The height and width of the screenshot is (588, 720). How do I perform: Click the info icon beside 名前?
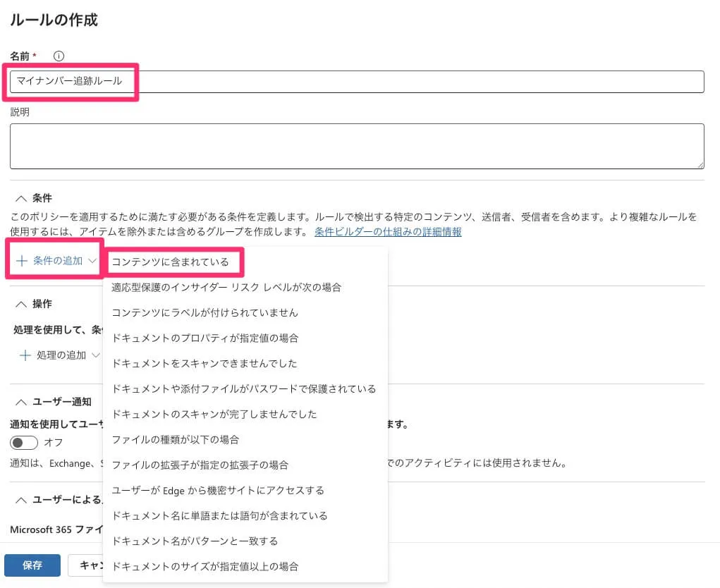pos(59,56)
